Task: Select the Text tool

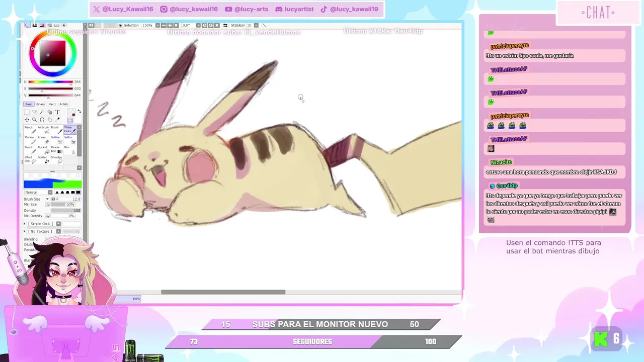Action: point(57,112)
